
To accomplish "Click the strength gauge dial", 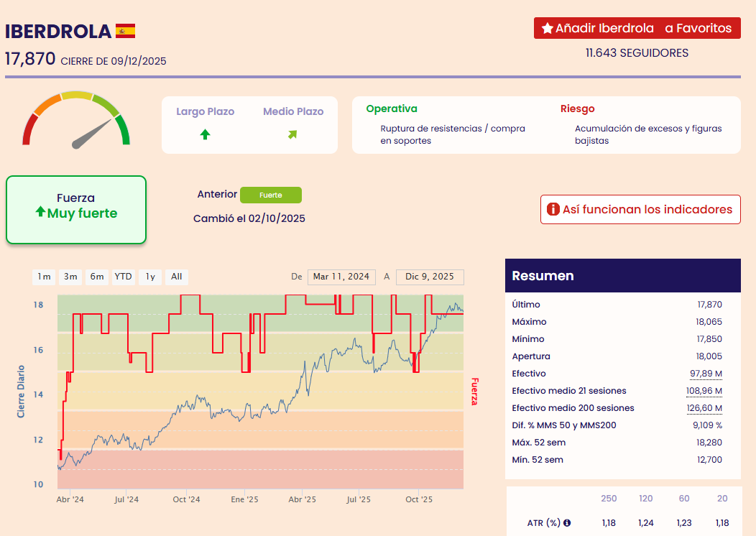I will pyautogui.click(x=76, y=119).
